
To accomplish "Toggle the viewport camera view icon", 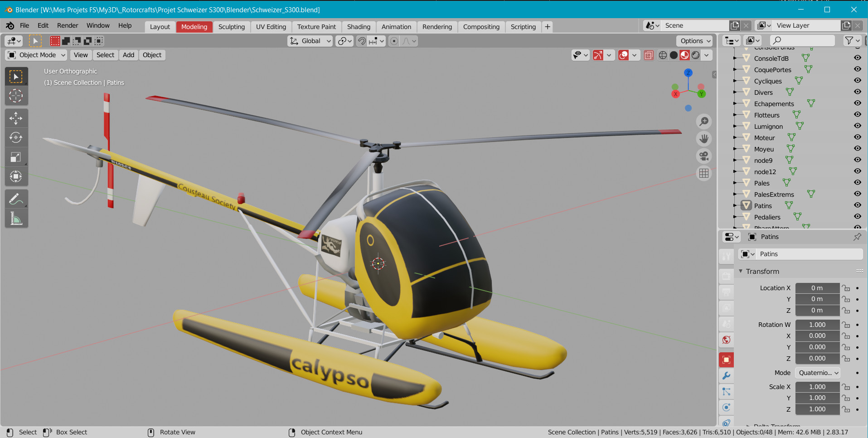I will tap(704, 156).
